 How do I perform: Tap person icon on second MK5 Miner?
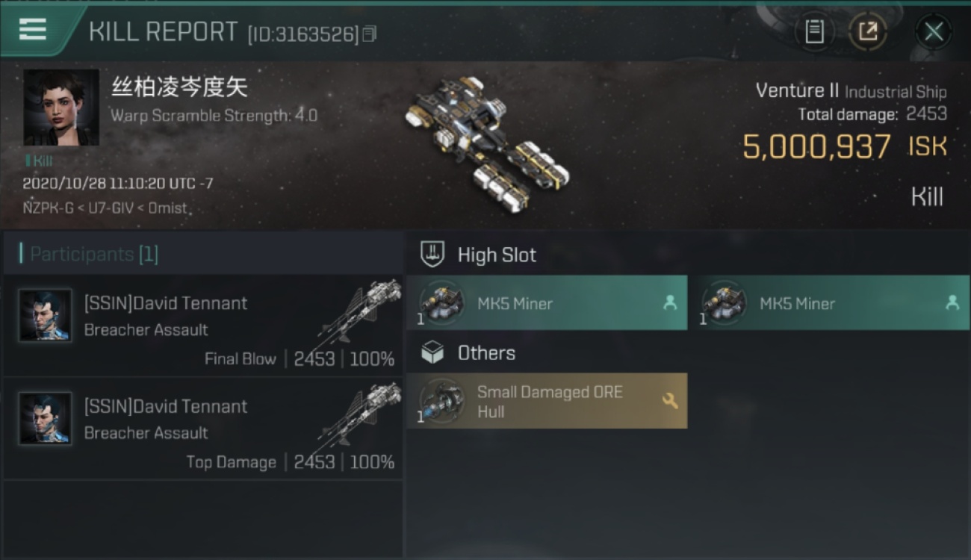(952, 302)
